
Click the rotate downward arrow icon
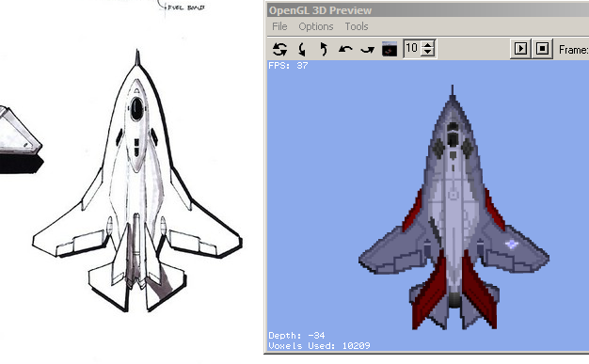302,49
